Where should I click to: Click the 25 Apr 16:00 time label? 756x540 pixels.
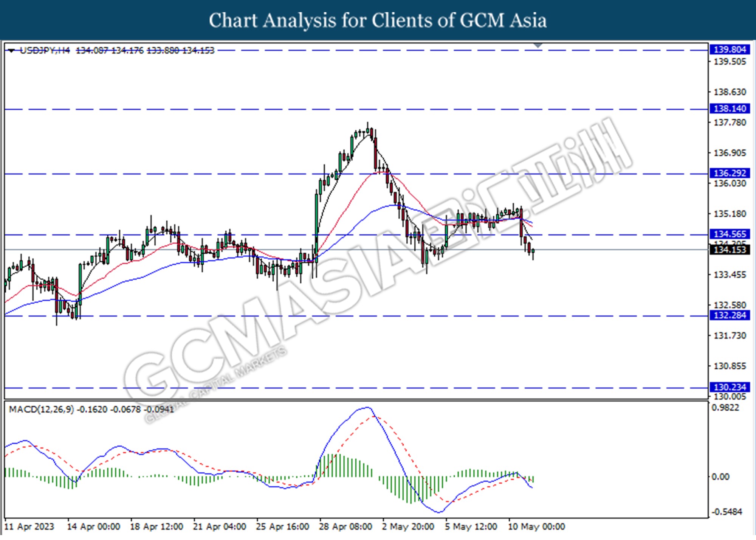[282, 527]
